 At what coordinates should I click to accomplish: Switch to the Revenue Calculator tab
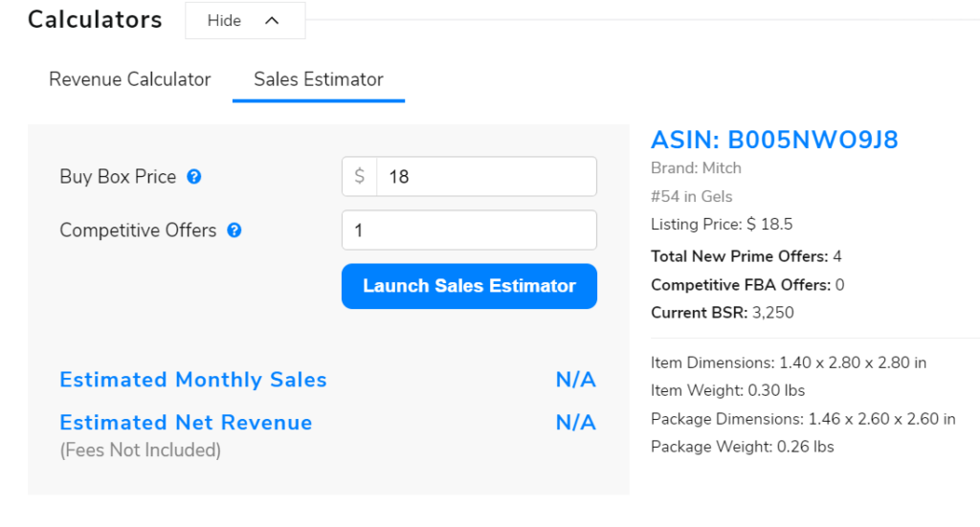130,79
